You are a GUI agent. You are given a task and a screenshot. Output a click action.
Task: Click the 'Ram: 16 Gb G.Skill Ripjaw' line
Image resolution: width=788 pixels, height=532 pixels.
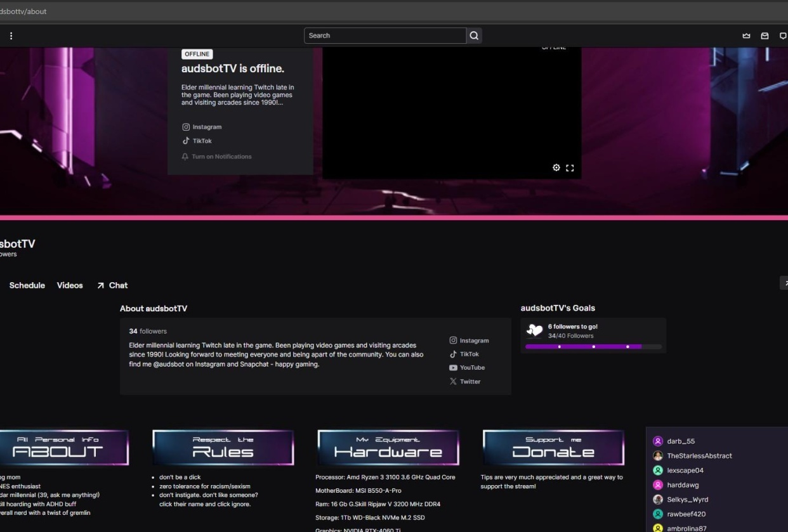(x=378, y=504)
